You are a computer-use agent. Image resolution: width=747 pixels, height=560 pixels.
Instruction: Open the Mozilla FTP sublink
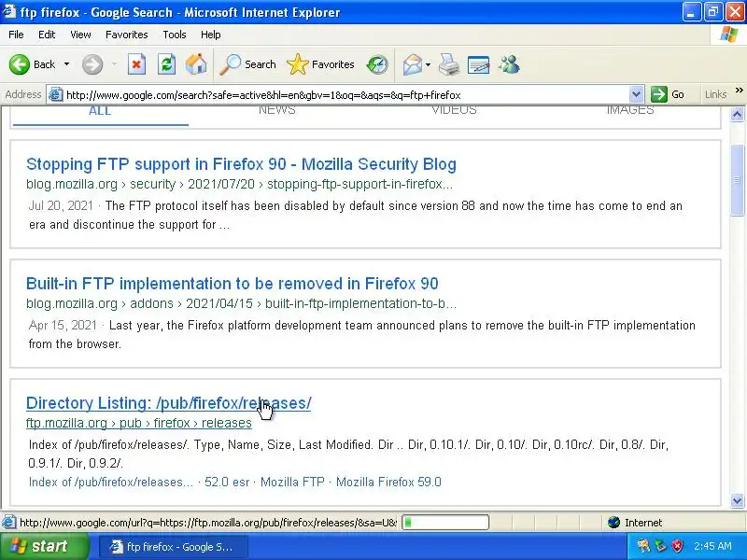[x=292, y=482]
